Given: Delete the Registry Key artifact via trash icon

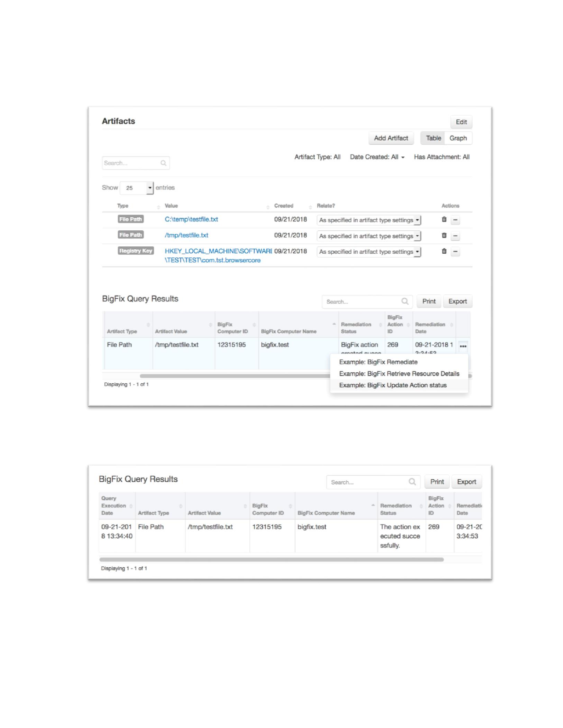Looking at the screenshot, I should pos(444,251).
